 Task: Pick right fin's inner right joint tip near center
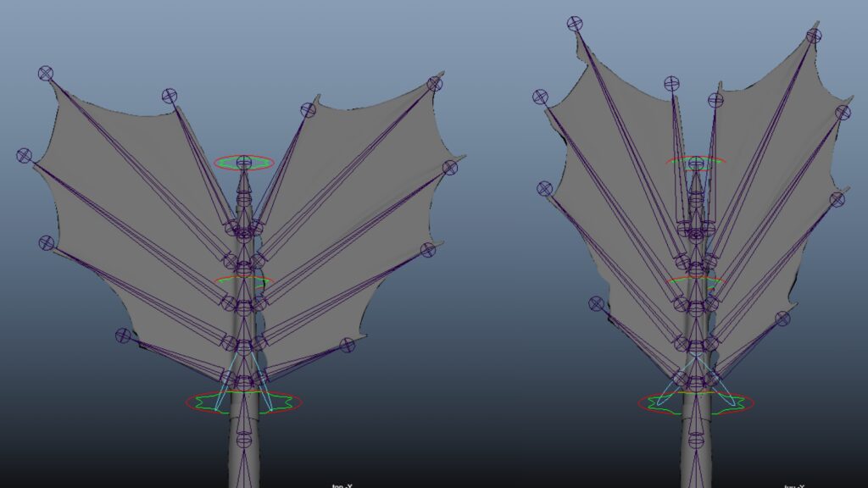tap(715, 100)
